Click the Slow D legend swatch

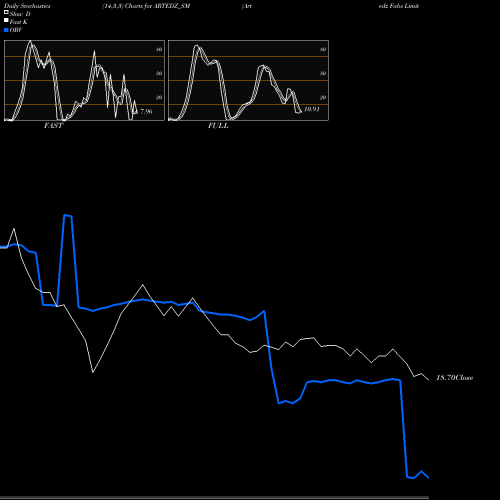coord(6,13)
